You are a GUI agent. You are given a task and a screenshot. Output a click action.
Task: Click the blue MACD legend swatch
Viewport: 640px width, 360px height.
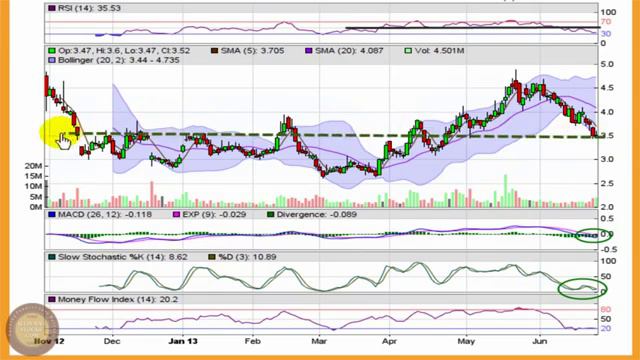[x=52, y=214]
